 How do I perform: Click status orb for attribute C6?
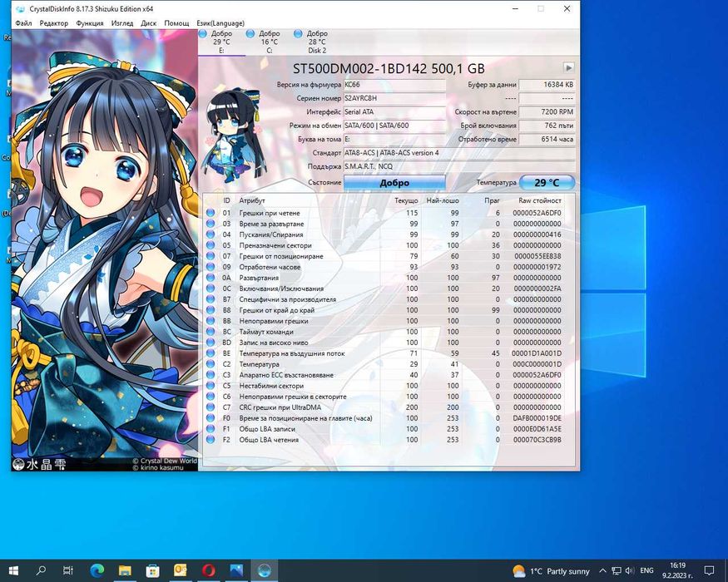point(210,397)
